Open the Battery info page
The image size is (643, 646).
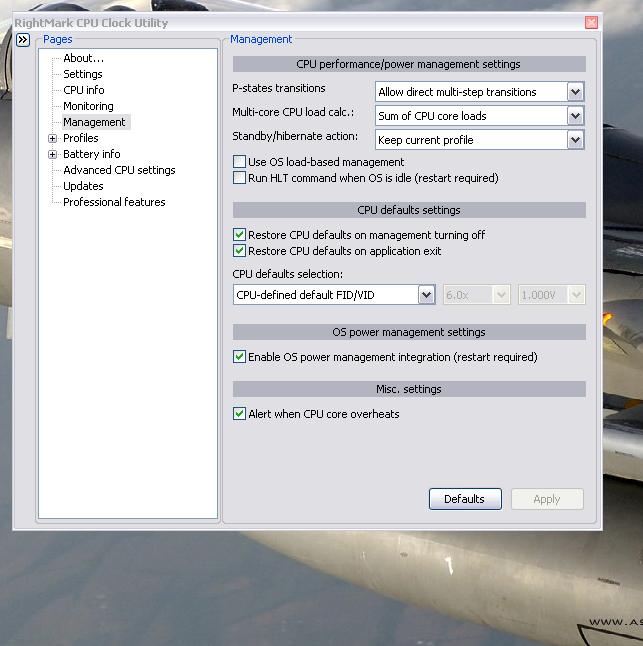click(91, 154)
